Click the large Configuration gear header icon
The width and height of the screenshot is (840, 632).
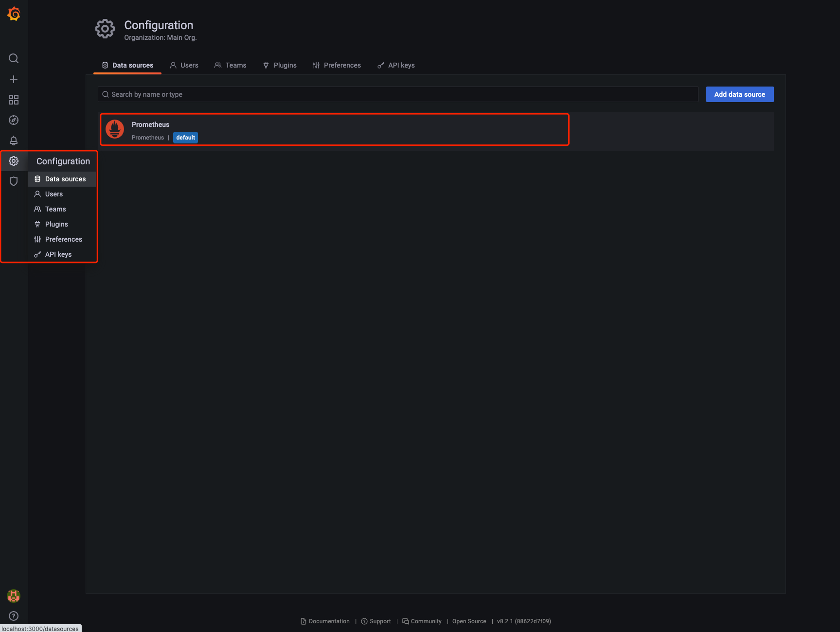point(105,29)
